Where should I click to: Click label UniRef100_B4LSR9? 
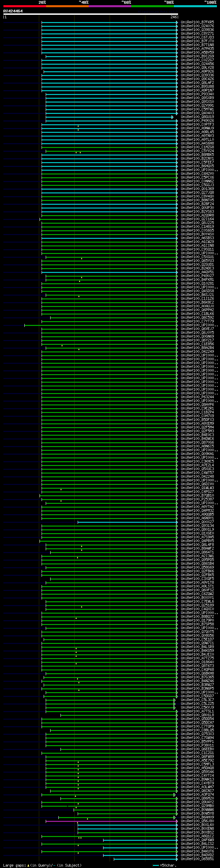(x=197, y=647)
